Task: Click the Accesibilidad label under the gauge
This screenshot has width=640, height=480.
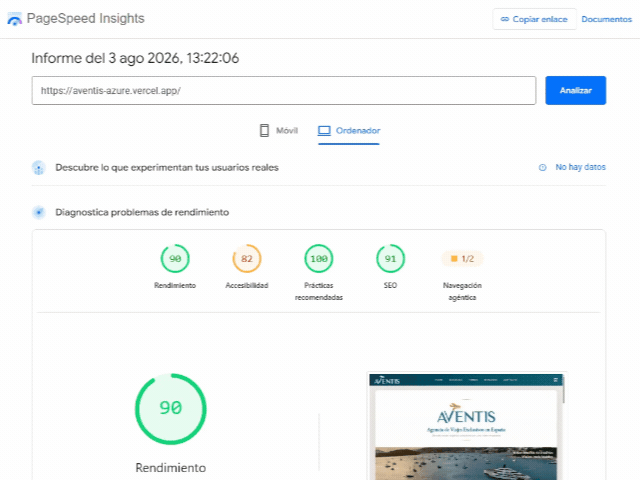Action: tap(247, 285)
